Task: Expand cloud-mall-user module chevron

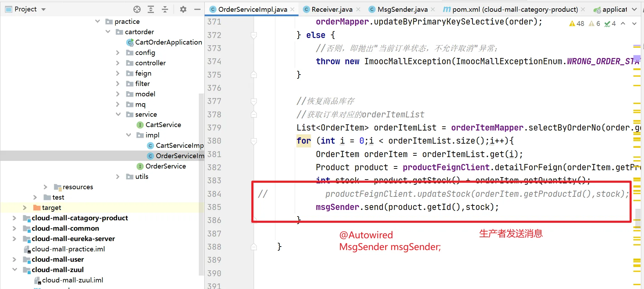Action: click(x=14, y=259)
